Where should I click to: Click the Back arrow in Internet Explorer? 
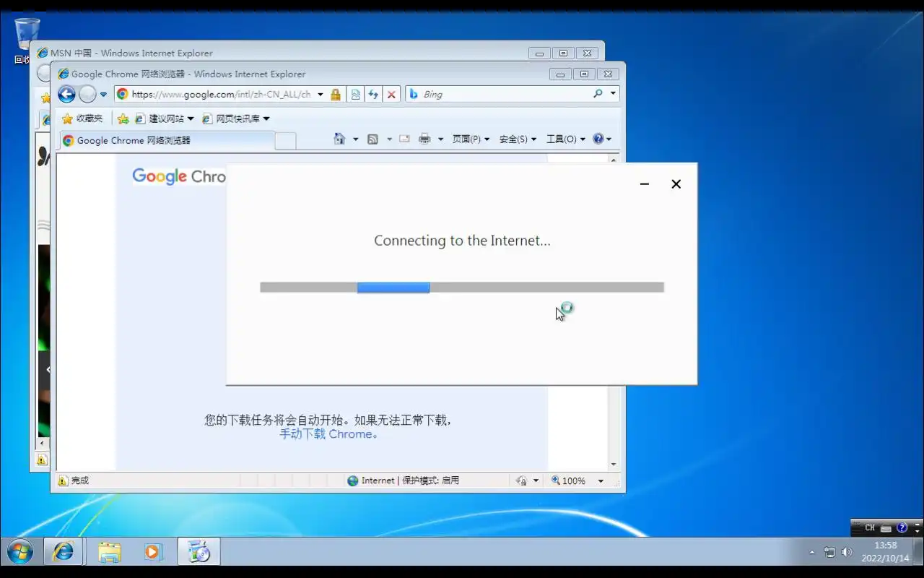coord(66,94)
